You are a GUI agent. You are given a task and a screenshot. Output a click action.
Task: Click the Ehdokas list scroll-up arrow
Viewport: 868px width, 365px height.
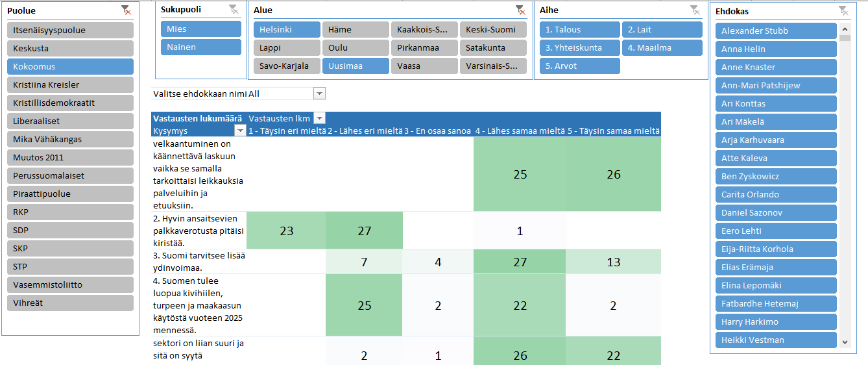845,29
